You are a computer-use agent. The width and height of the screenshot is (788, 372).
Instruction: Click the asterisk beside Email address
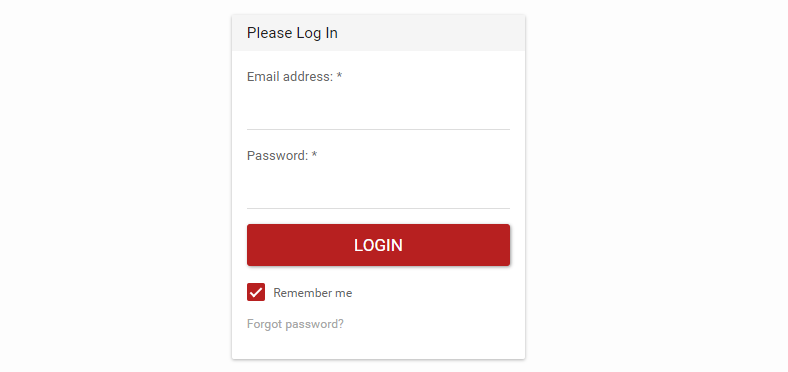pyautogui.click(x=339, y=75)
